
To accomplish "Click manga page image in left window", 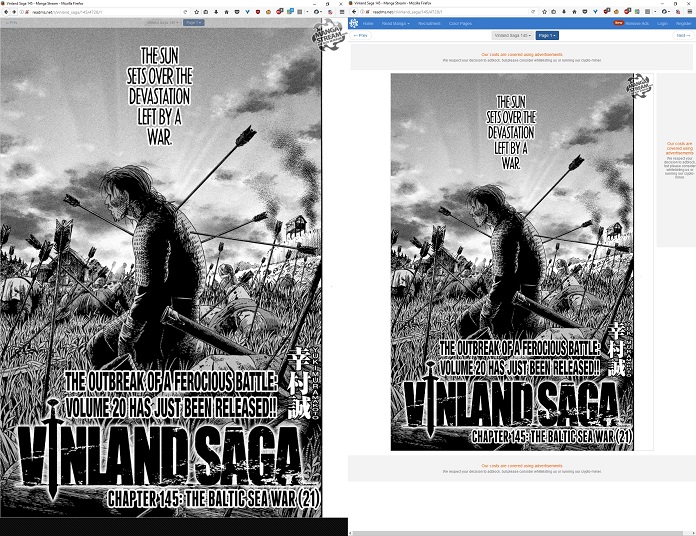I will (161, 273).
